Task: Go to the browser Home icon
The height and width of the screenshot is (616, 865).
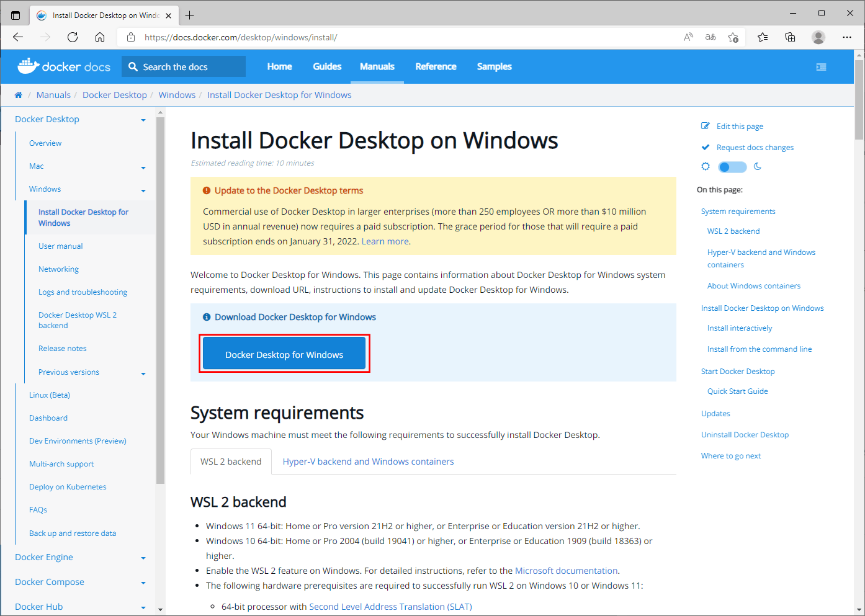Action: click(100, 37)
